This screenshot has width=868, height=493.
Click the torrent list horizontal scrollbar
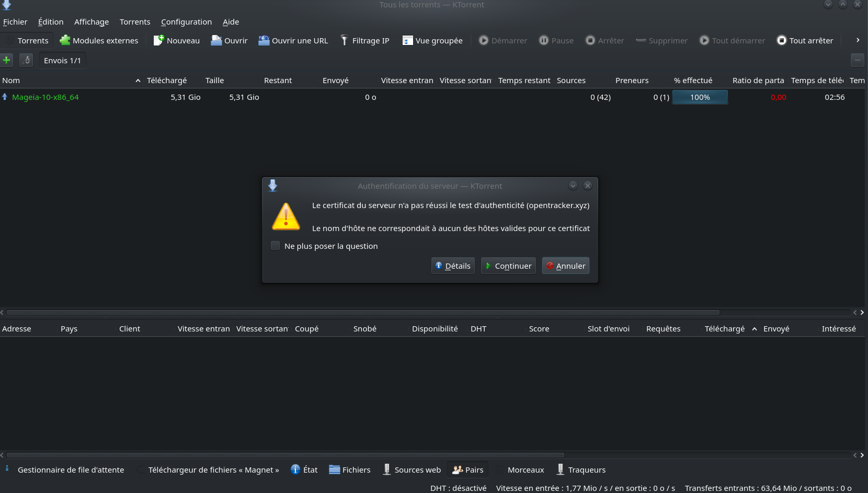click(363, 313)
